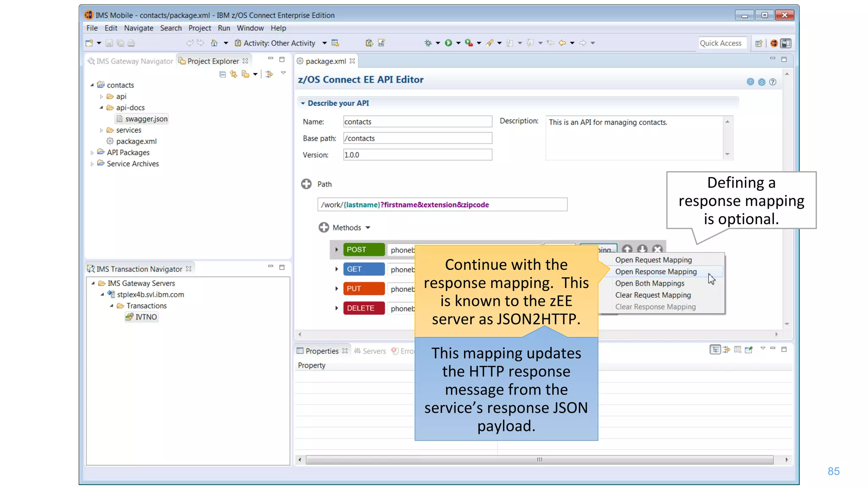Click the Forward arrow navigation icon

583,43
